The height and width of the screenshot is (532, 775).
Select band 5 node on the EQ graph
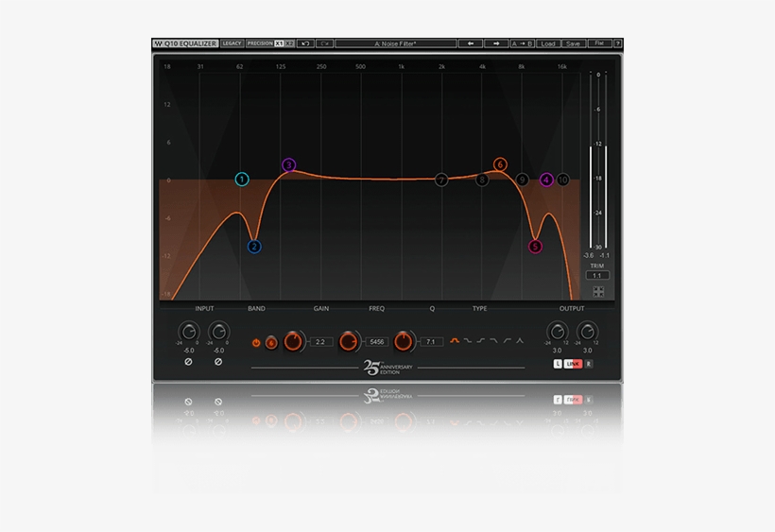tap(535, 247)
